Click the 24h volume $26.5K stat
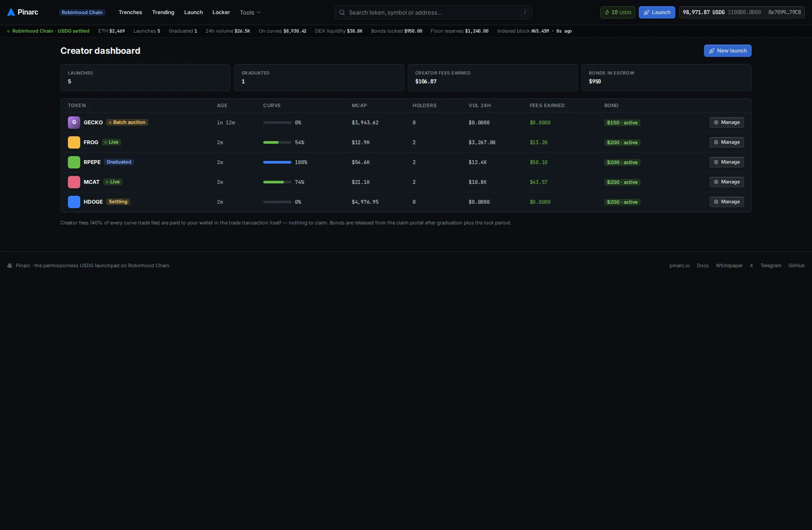The width and height of the screenshot is (812, 530). click(227, 31)
